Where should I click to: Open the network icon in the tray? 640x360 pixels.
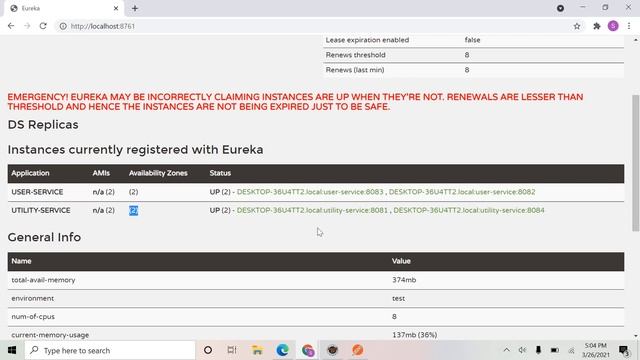(571, 350)
